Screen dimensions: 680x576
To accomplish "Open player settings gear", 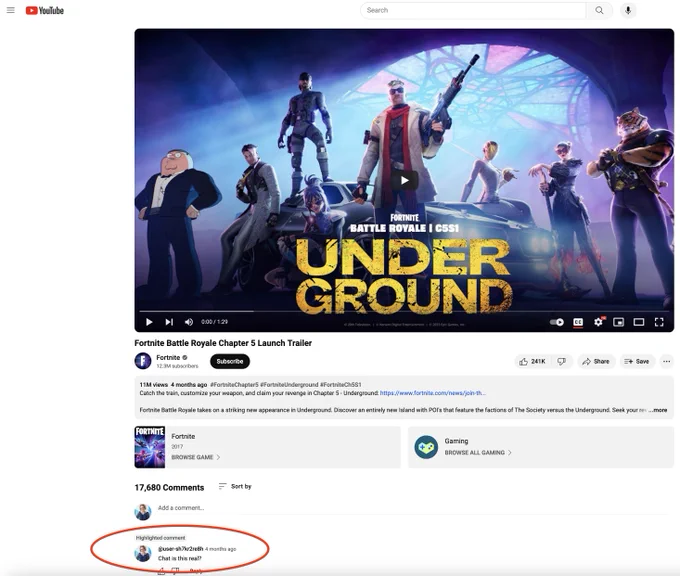I will coord(598,322).
